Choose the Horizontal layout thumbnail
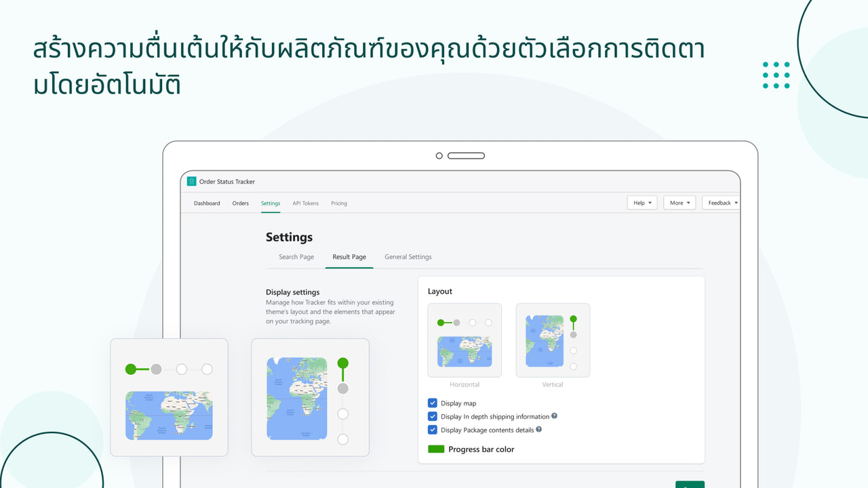Viewport: 868px width, 488px height. [x=465, y=340]
